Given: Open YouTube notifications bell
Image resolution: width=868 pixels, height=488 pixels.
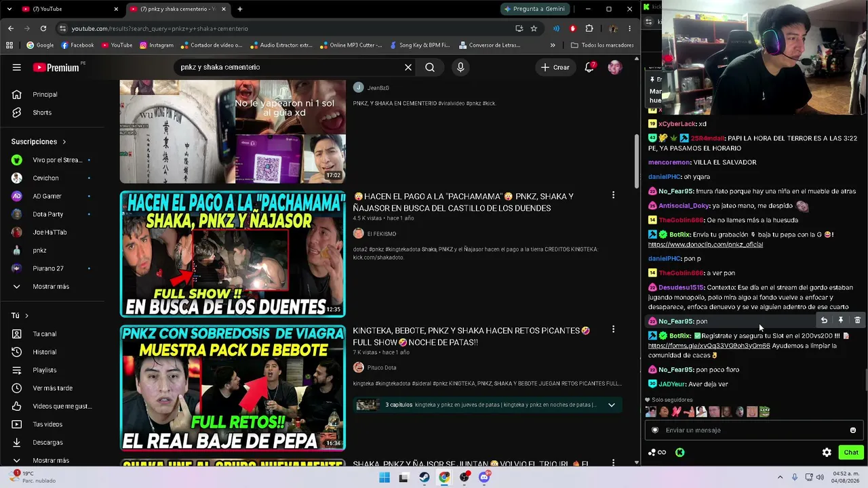Looking at the screenshot, I should pyautogui.click(x=589, y=67).
